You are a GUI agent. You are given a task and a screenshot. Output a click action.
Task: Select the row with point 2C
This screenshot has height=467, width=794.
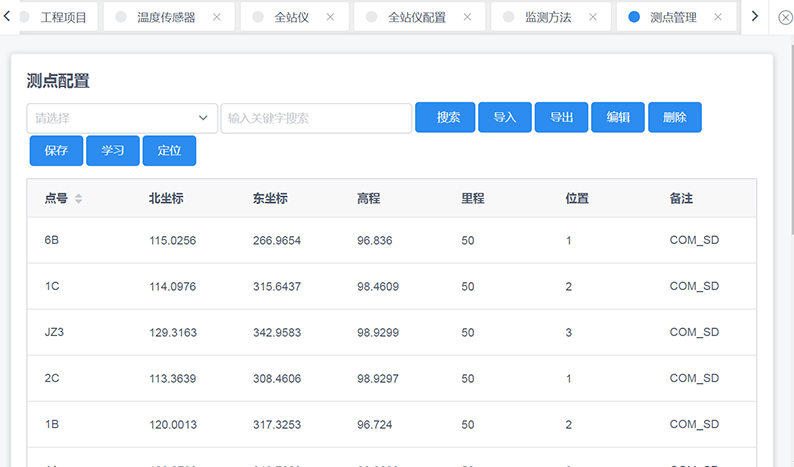[391, 378]
